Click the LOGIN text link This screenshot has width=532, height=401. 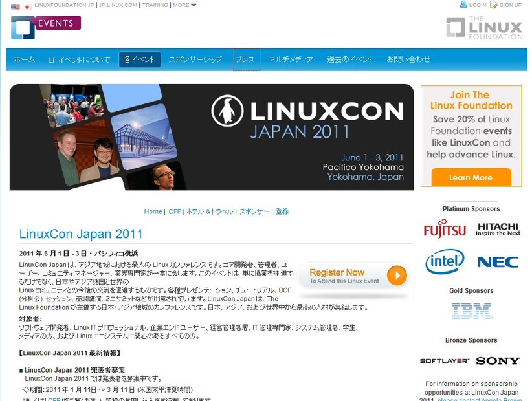tap(478, 5)
